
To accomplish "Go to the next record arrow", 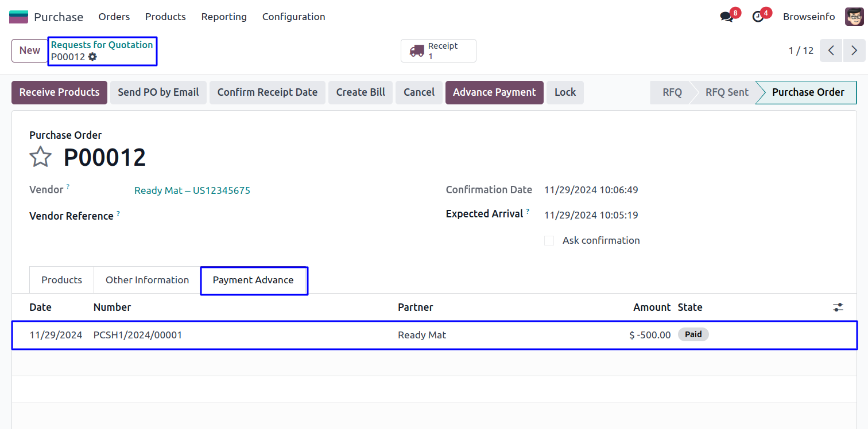I will (854, 50).
